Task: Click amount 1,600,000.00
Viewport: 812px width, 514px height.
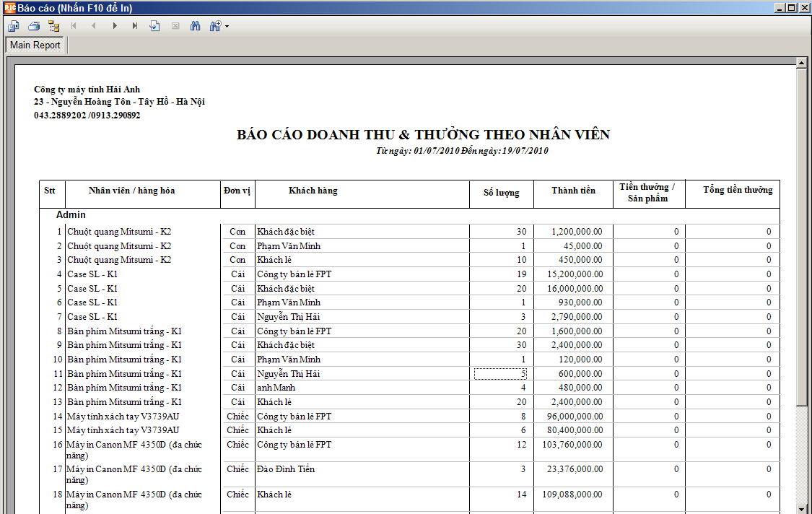Action: (577, 331)
